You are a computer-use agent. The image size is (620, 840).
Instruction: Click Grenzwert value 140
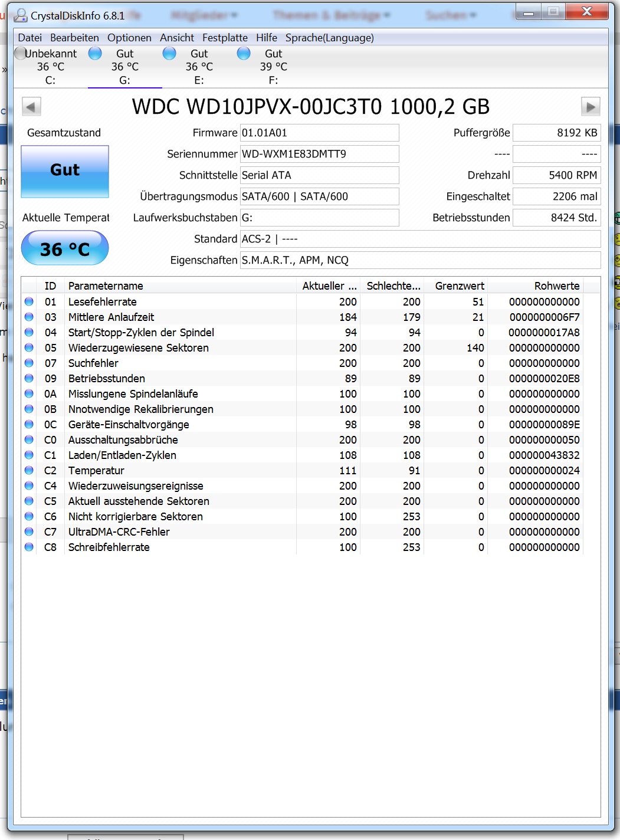pos(475,347)
